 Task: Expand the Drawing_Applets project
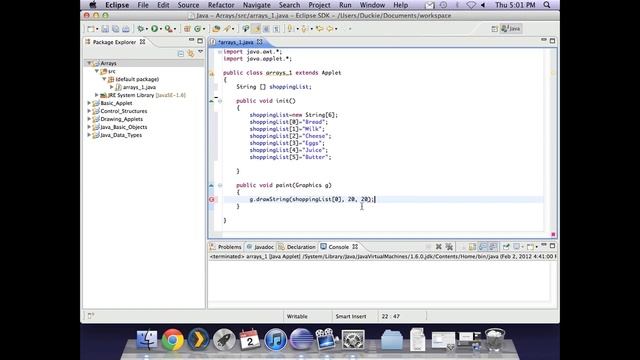tap(89, 119)
